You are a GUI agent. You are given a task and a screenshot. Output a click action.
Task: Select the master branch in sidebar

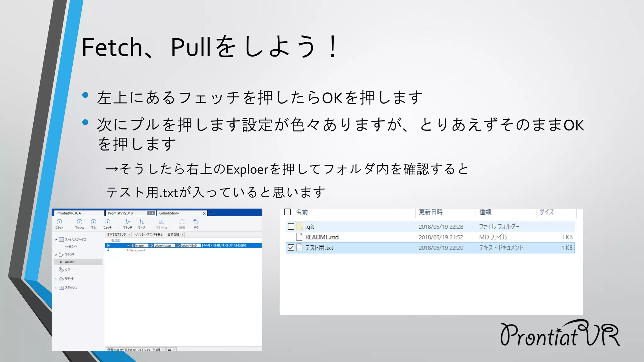tap(78, 262)
